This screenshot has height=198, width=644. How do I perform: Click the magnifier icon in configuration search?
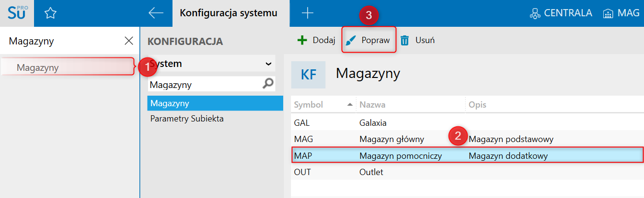click(268, 84)
